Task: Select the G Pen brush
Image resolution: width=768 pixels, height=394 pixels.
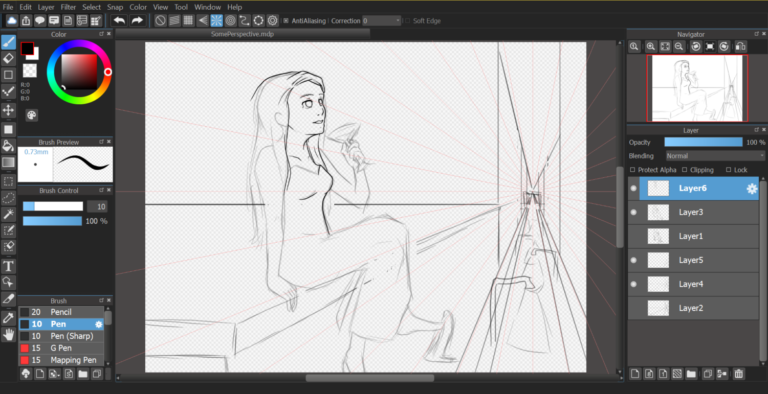Action: [61, 348]
